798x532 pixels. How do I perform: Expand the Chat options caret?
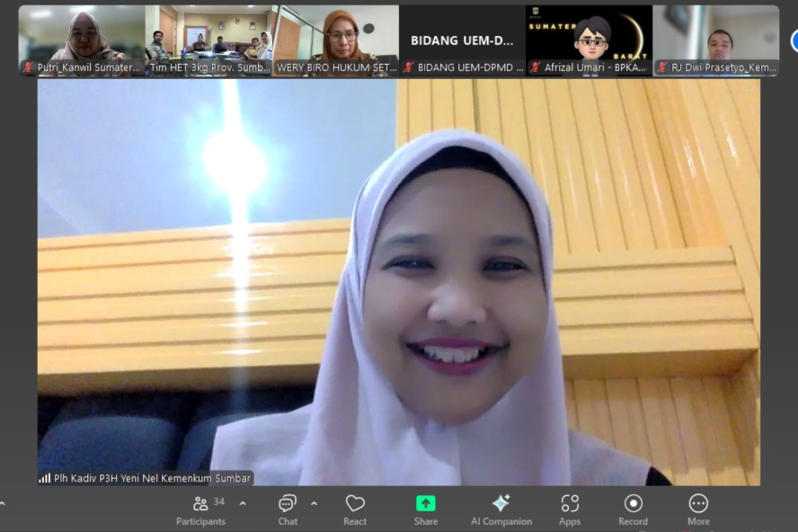(x=314, y=503)
